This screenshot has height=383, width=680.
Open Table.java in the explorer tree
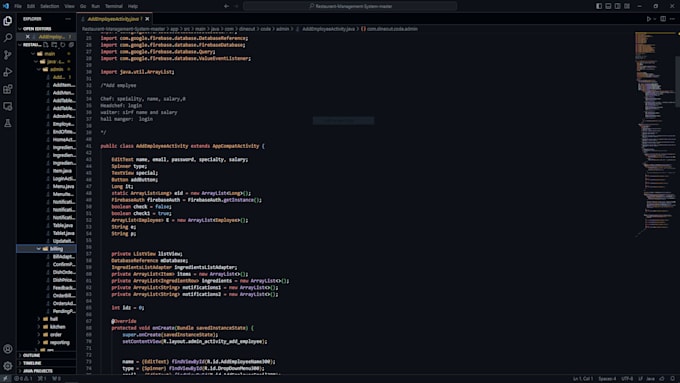[63, 226]
